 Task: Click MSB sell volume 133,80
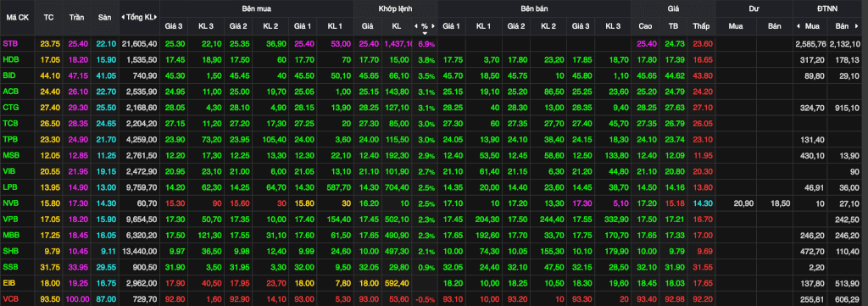tap(618, 155)
